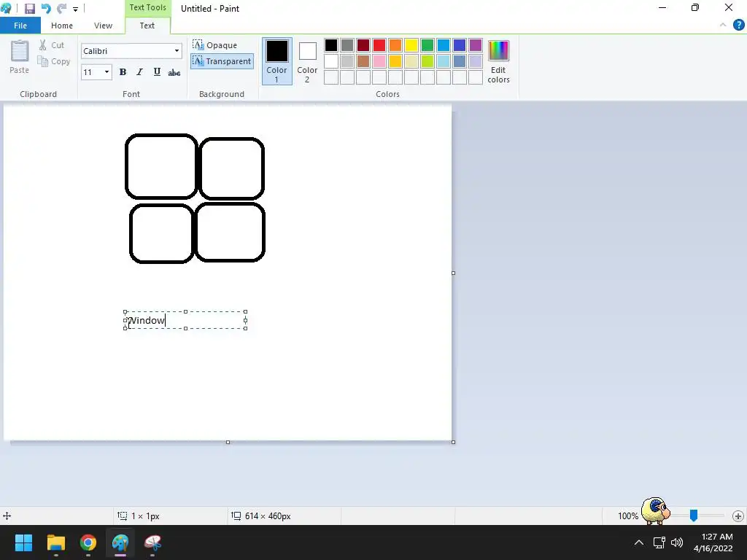Collapse the ribbon with the chevron
747x560 pixels.
pyautogui.click(x=723, y=26)
